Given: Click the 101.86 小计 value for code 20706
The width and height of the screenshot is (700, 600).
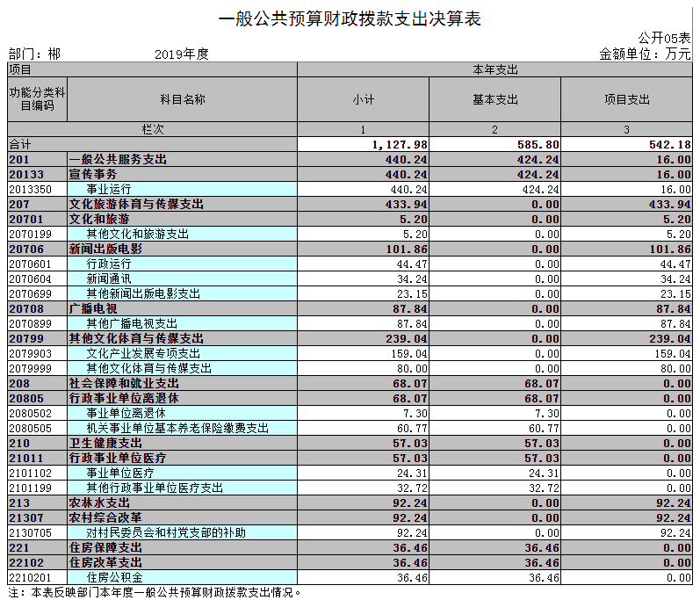Looking at the screenshot, I should [407, 249].
